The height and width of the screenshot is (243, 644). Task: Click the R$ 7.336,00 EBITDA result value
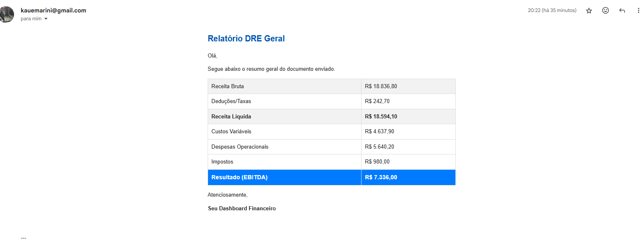pyautogui.click(x=381, y=177)
